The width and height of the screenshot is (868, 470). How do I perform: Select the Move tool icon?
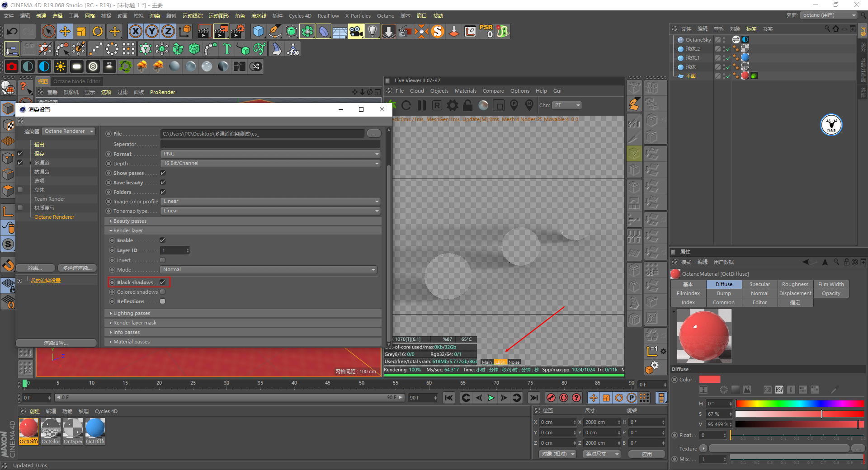click(x=65, y=31)
